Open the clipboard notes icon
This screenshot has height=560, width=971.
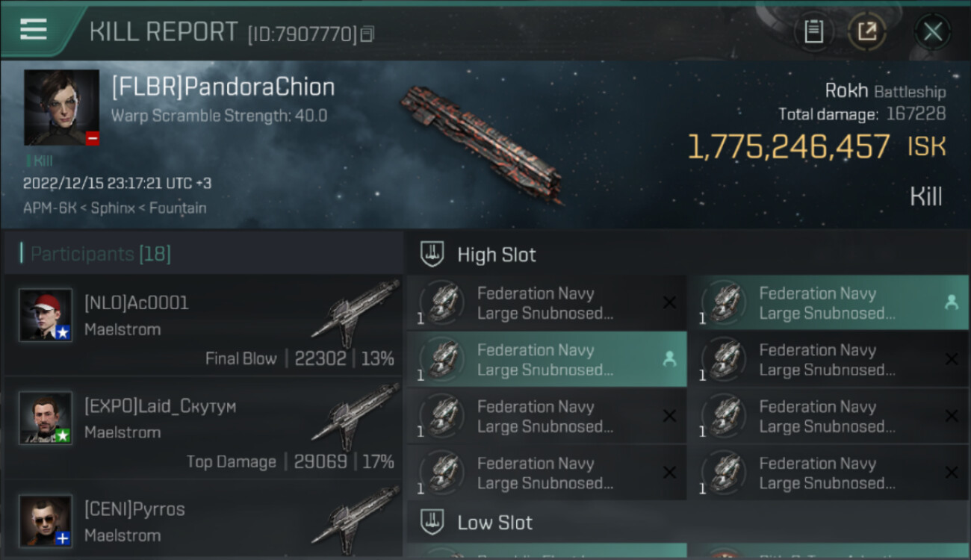click(x=813, y=31)
